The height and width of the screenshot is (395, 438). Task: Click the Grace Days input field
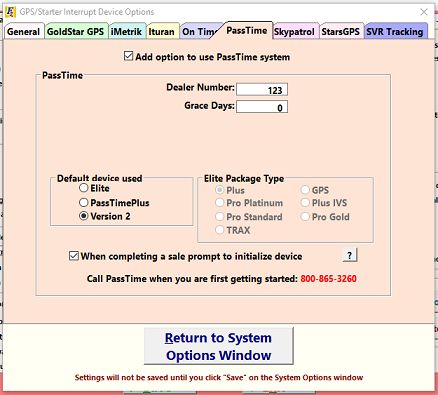pos(262,107)
